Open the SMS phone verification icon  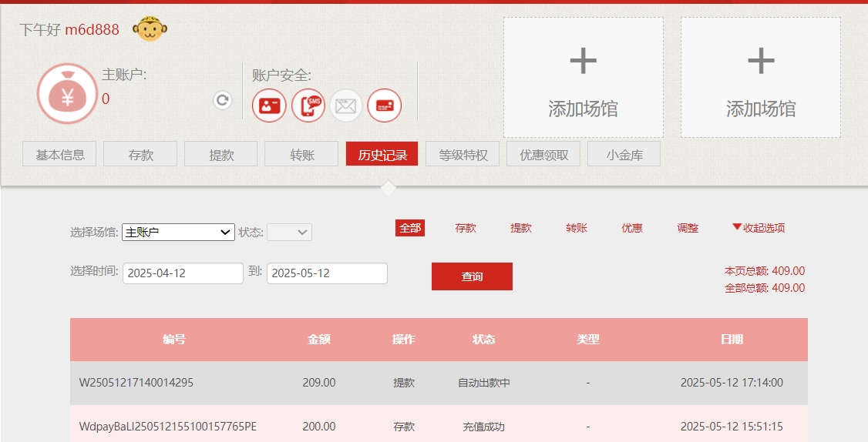click(308, 105)
